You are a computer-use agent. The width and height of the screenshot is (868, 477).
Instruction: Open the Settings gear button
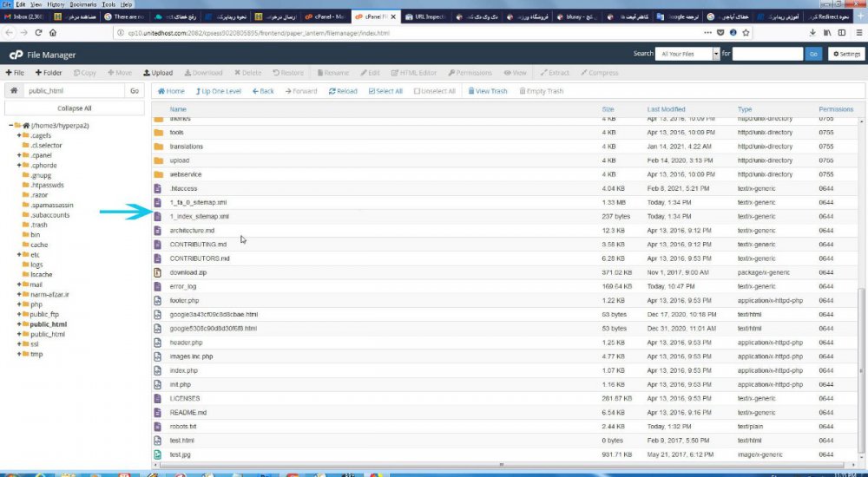[x=846, y=54]
